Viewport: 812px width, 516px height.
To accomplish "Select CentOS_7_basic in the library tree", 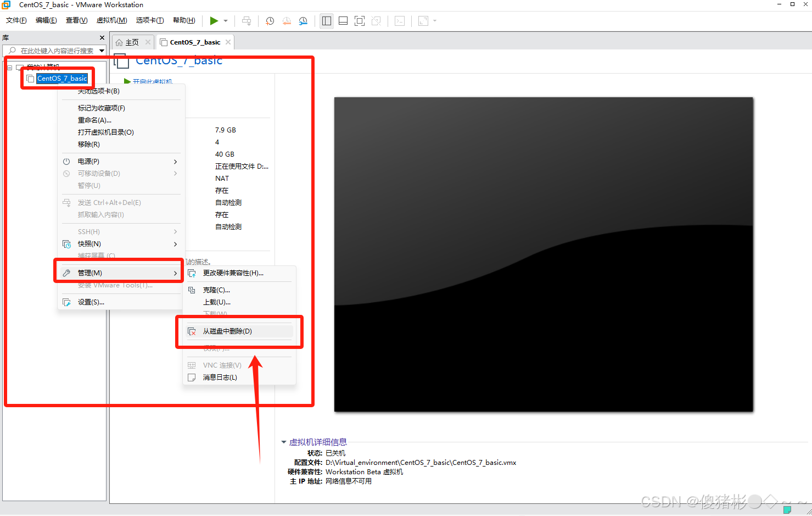I will tap(62, 79).
